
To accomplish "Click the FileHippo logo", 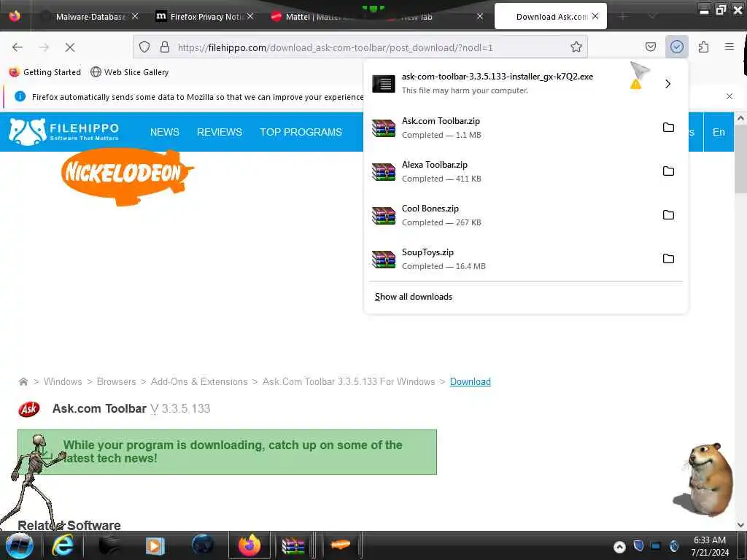I will coord(64,131).
